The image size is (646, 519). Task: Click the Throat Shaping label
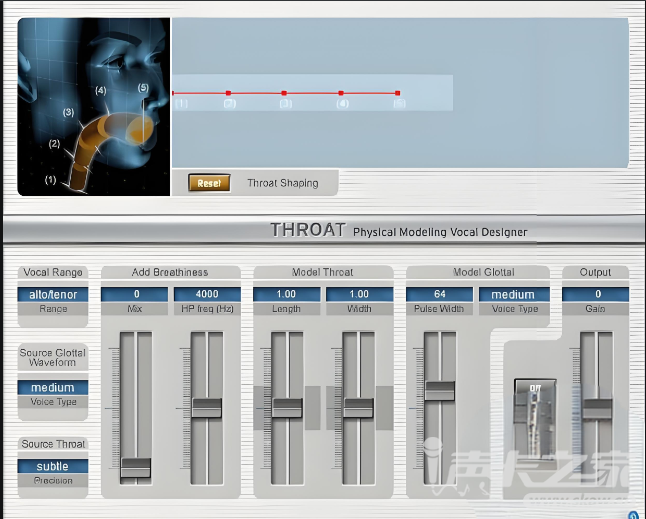(x=283, y=183)
